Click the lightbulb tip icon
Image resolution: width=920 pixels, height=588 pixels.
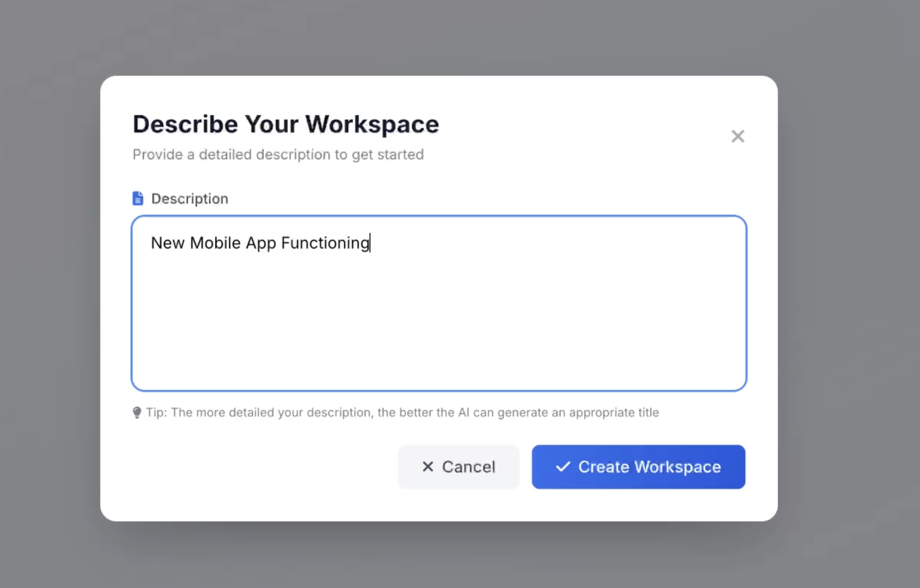click(x=137, y=412)
